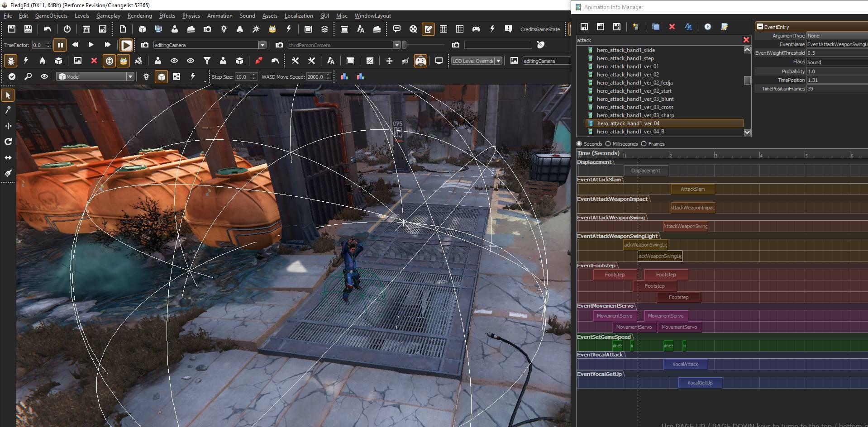Click the blue text rename icon in Animation Info Manager
This screenshot has height=427, width=868.
(688, 27)
